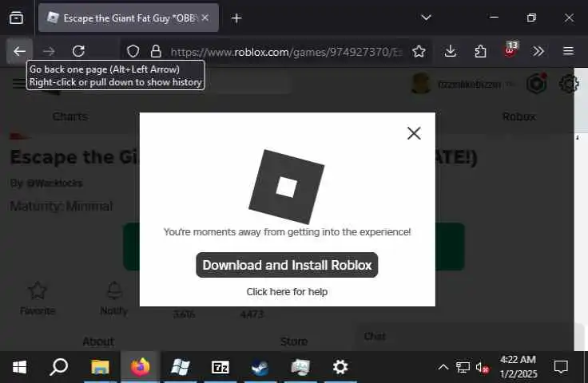Switch to Firefox in the taskbar
This screenshot has height=383, width=588.
coord(141,367)
